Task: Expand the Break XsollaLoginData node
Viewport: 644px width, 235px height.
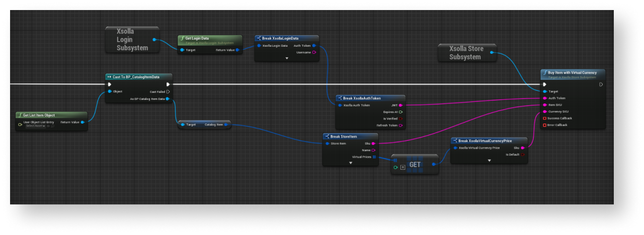Action: click(x=287, y=58)
